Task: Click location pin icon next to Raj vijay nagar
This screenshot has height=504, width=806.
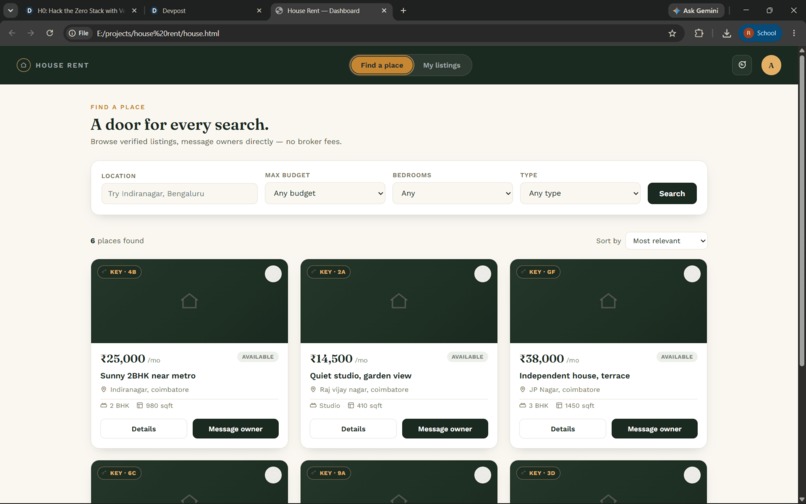Action: [x=313, y=389]
